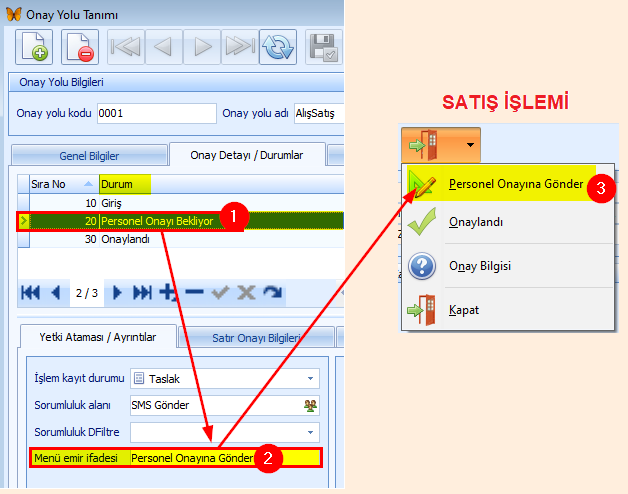This screenshot has height=494, width=628.
Task: Click the save floppy disk icon
Action: point(324,47)
